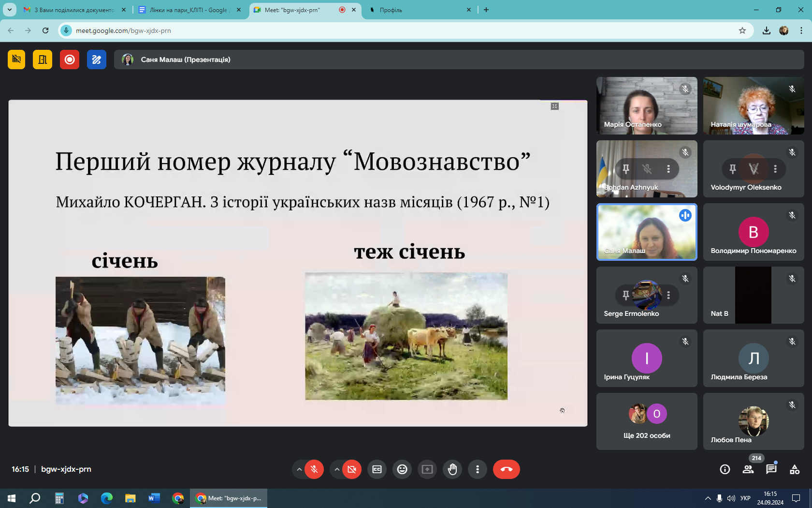Expand video settings arrow next to camera
Image resolution: width=812 pixels, height=508 pixels.
click(337, 469)
